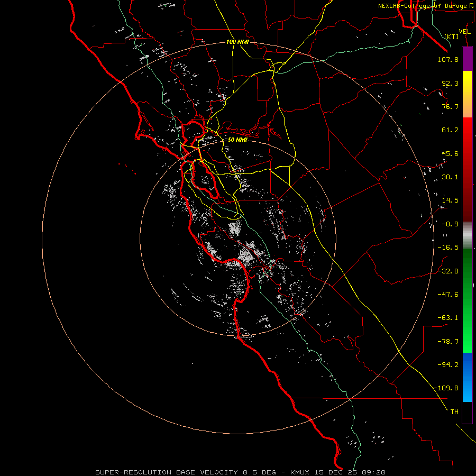Click the -0.9 velocity scale value
This screenshot has height=476, width=476.
tap(450, 224)
